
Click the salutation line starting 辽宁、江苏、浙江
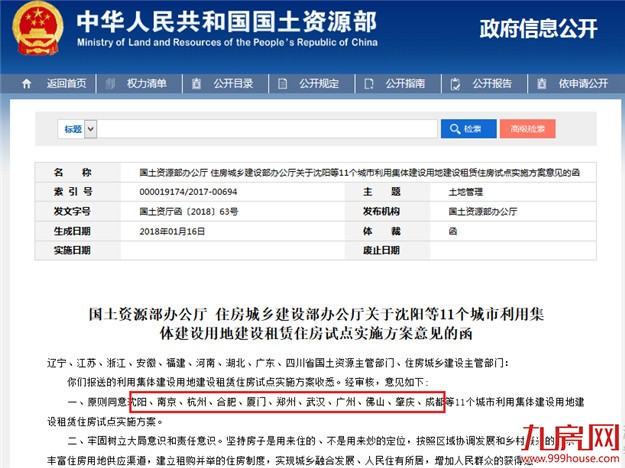pyautogui.click(x=277, y=363)
